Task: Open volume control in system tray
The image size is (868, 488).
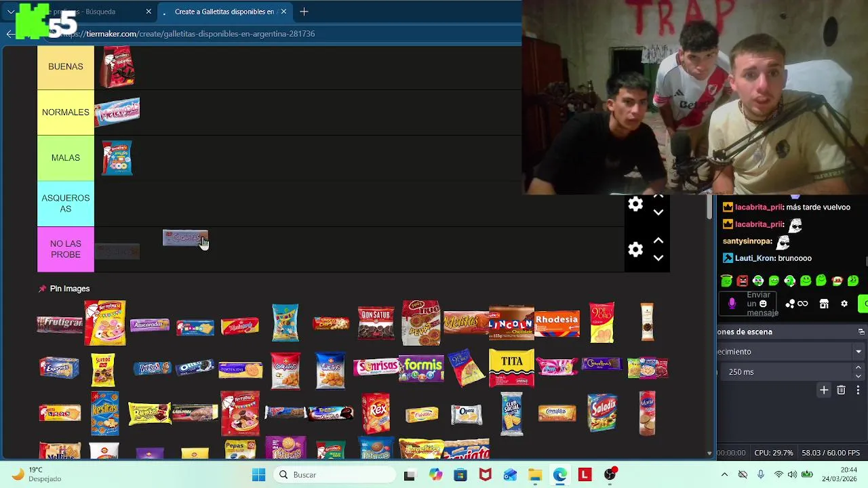Action: pos(793,475)
